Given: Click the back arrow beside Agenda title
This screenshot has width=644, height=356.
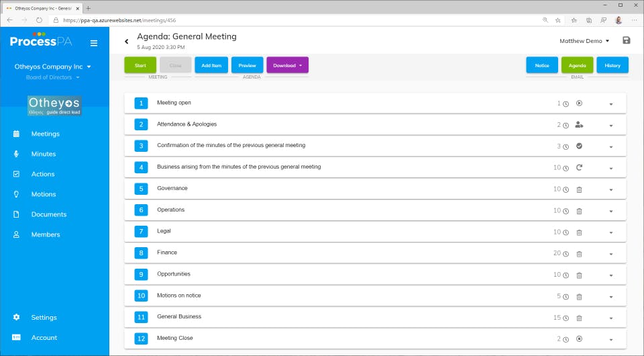Looking at the screenshot, I should (127, 42).
